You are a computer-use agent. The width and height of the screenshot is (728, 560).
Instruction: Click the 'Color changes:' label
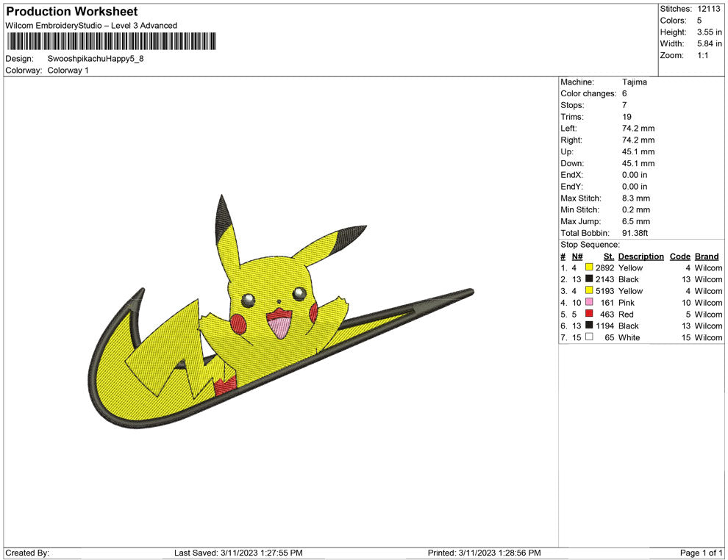point(588,94)
